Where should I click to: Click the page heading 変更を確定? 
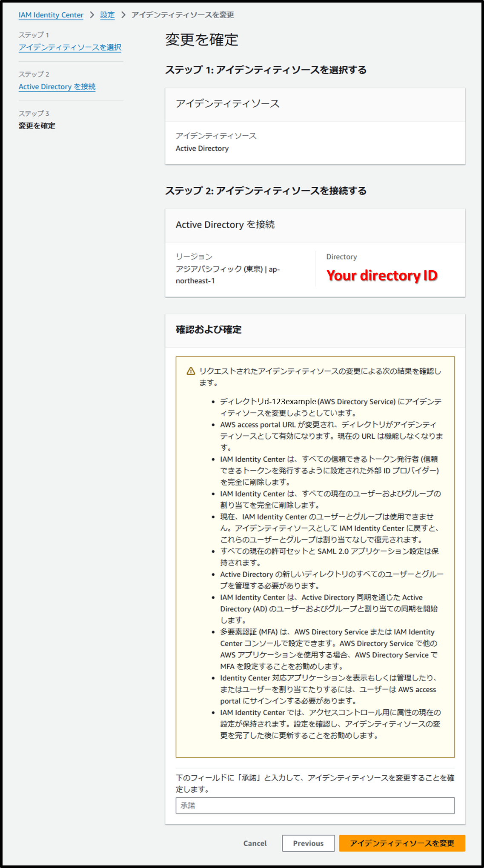coord(202,40)
